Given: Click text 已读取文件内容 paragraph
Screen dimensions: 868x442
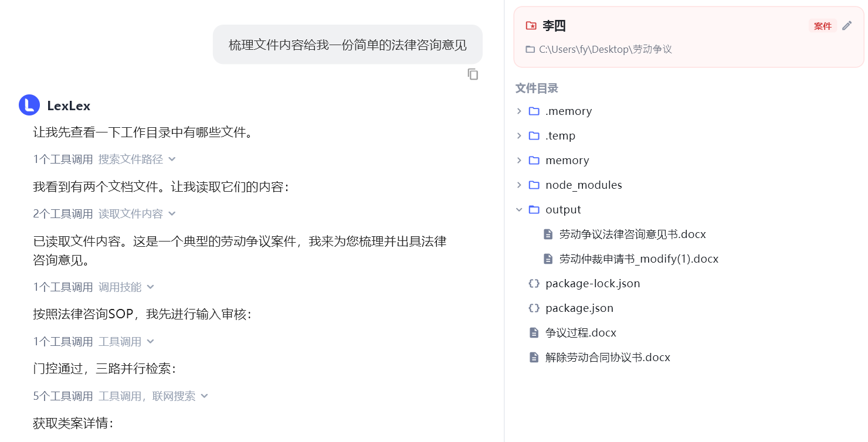Looking at the screenshot, I should click(x=240, y=250).
